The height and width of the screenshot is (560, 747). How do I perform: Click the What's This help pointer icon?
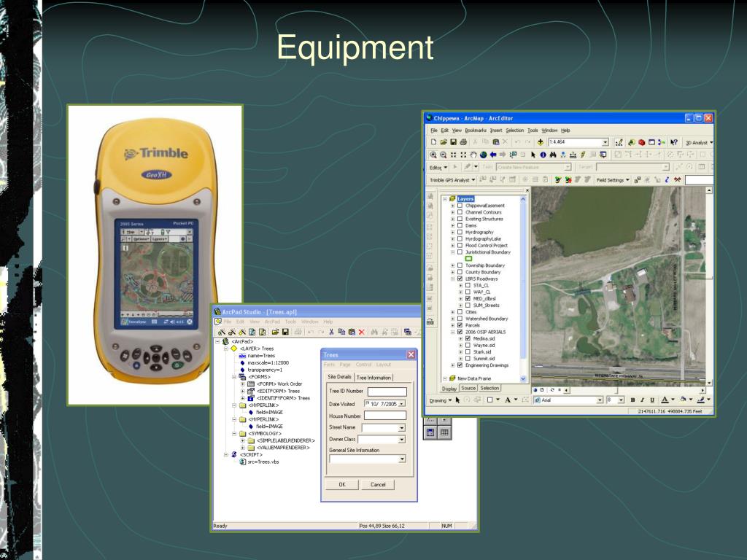[673, 142]
